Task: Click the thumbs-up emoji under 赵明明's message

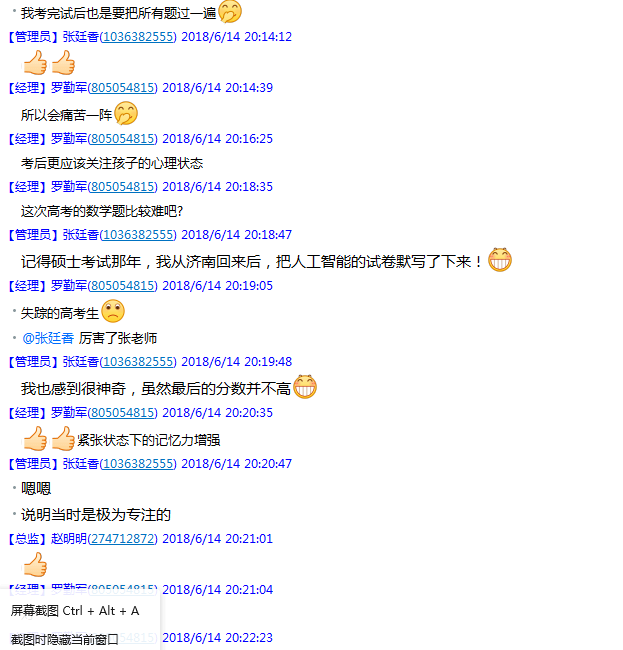Action: [x=35, y=564]
